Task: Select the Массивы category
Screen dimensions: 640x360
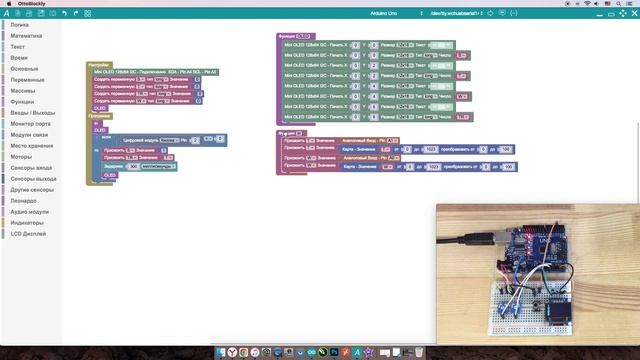Action: tap(23, 91)
